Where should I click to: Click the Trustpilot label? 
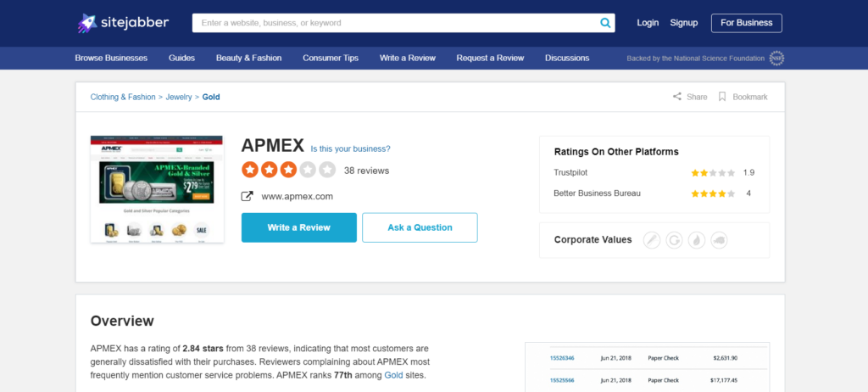570,172
